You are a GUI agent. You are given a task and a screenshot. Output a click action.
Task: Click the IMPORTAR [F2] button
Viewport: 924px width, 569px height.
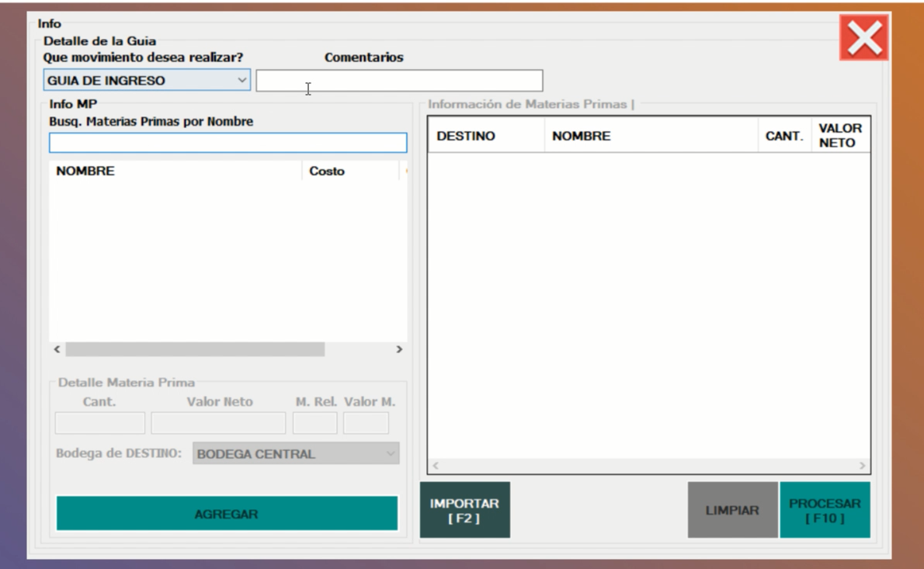[x=464, y=510]
